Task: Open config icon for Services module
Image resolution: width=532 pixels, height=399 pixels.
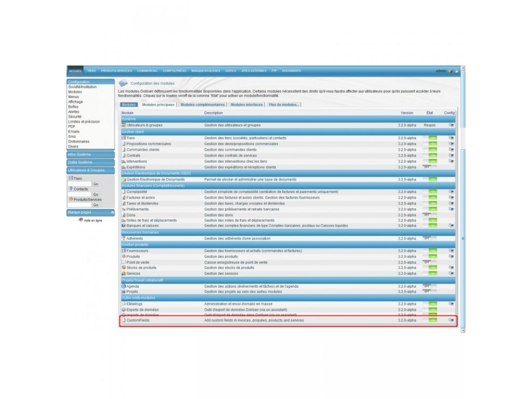Action: tap(451, 273)
